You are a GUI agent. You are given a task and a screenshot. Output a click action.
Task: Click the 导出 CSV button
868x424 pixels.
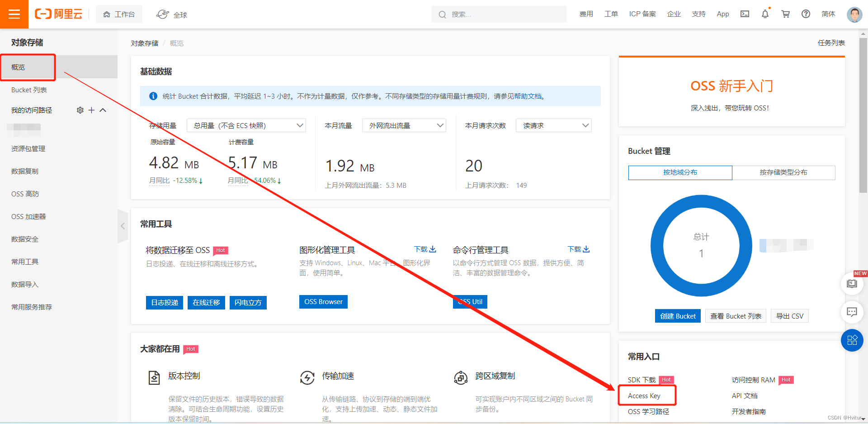[789, 316]
